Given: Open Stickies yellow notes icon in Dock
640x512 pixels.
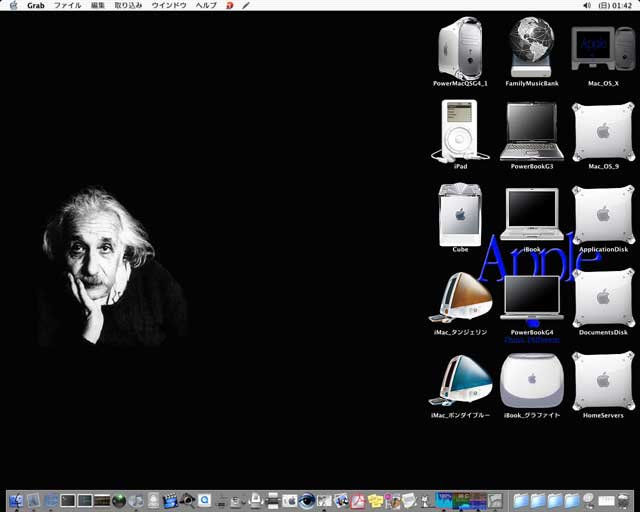Looking at the screenshot, I should (x=375, y=501).
